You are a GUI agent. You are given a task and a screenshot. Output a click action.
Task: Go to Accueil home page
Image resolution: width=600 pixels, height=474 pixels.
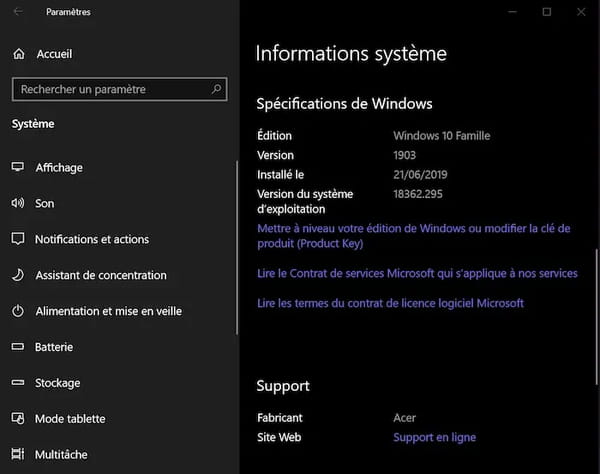click(54, 54)
